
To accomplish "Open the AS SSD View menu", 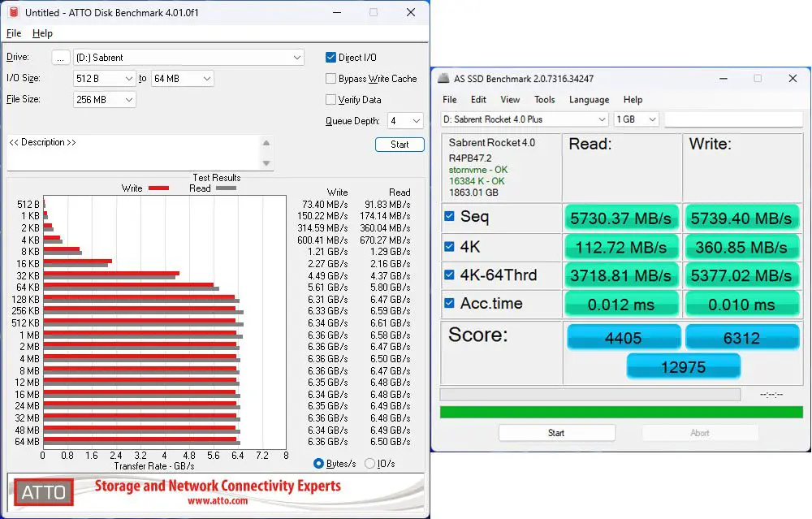I will pos(510,99).
